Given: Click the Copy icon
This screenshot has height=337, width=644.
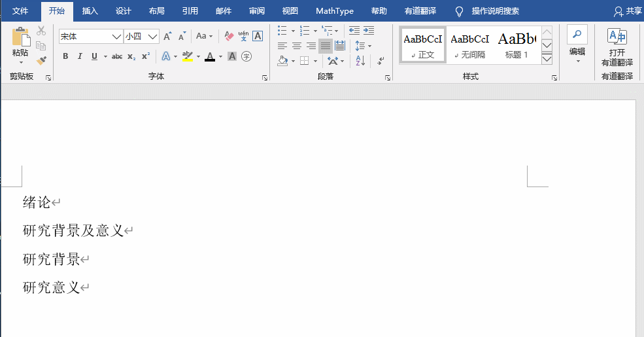Looking at the screenshot, I should [x=41, y=46].
